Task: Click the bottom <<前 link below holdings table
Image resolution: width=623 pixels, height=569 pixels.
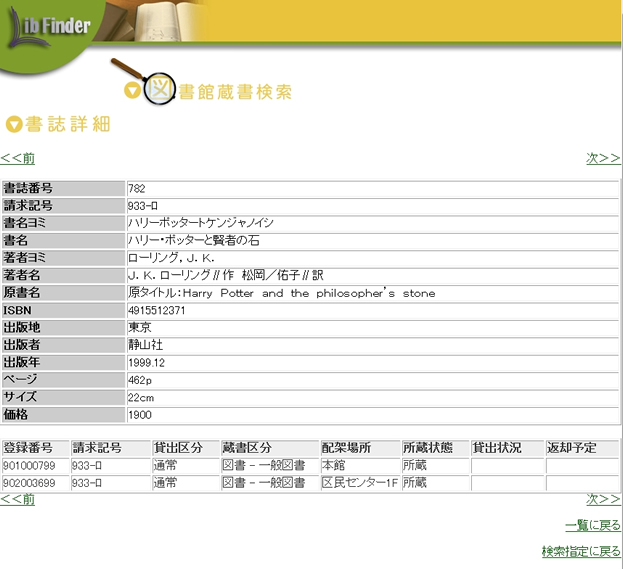Action: pos(18,499)
